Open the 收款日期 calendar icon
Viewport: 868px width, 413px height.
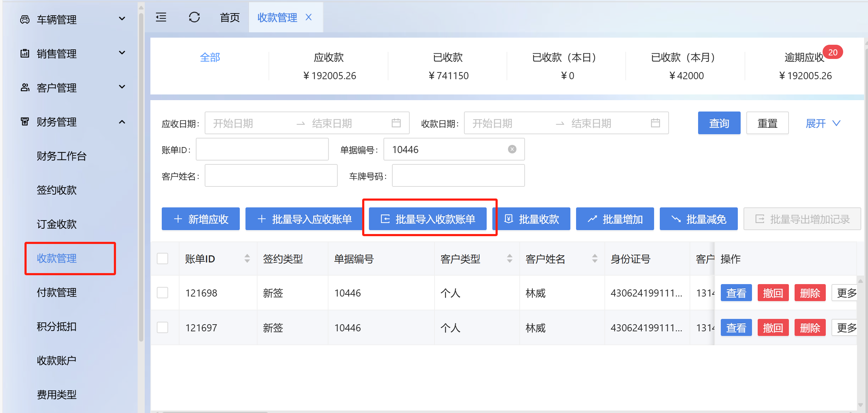[x=655, y=123]
